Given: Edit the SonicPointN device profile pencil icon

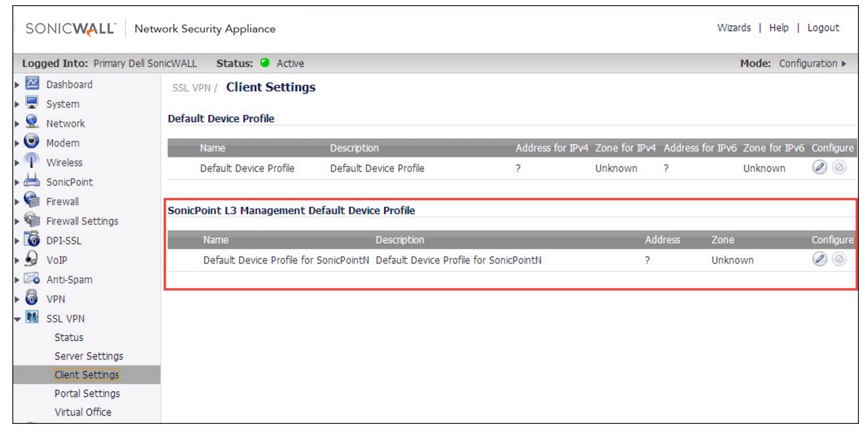Looking at the screenshot, I should [x=820, y=259].
